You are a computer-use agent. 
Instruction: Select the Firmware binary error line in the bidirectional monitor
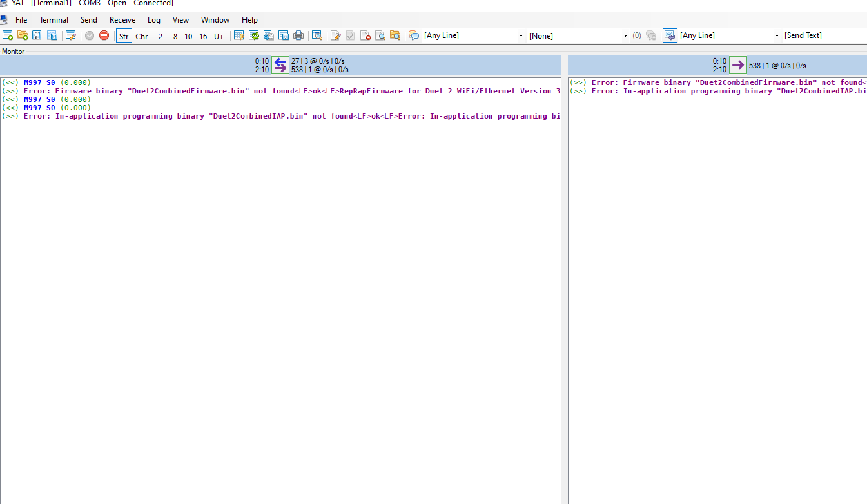(x=281, y=91)
